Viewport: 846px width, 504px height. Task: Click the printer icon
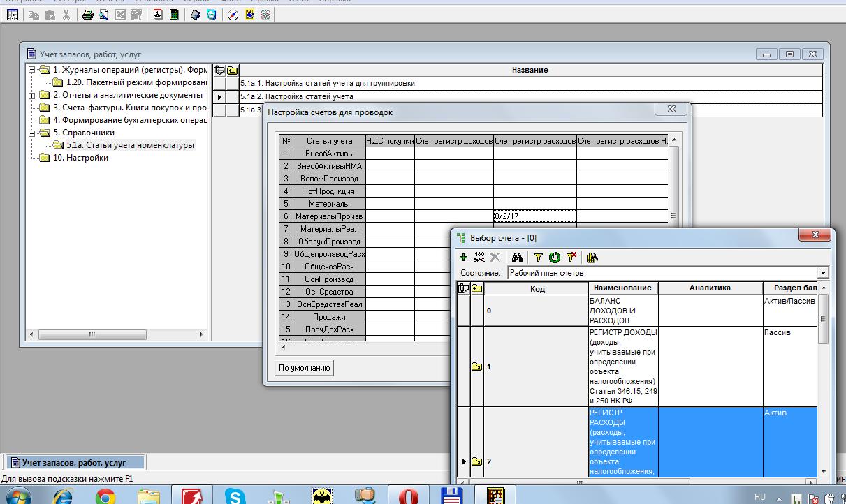(x=88, y=15)
